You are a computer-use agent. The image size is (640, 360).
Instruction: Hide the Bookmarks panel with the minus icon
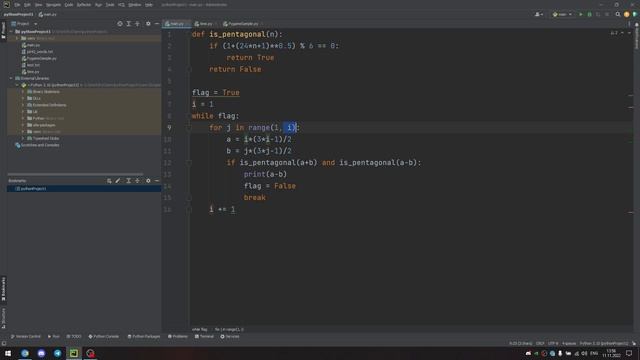pos(157,180)
